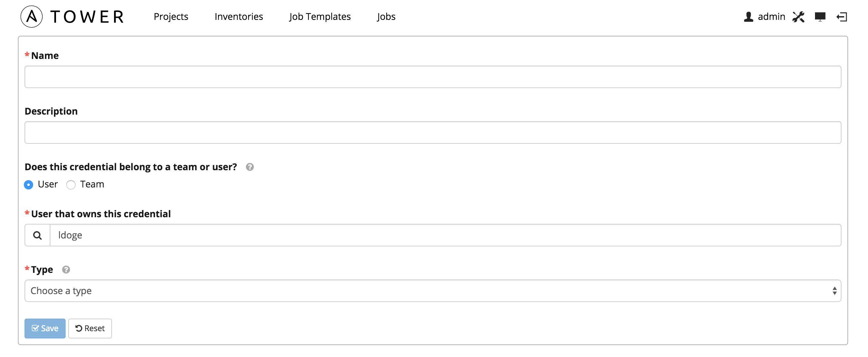Focus the Name input field
Image resolution: width=868 pixels, height=357 pixels.
433,77
